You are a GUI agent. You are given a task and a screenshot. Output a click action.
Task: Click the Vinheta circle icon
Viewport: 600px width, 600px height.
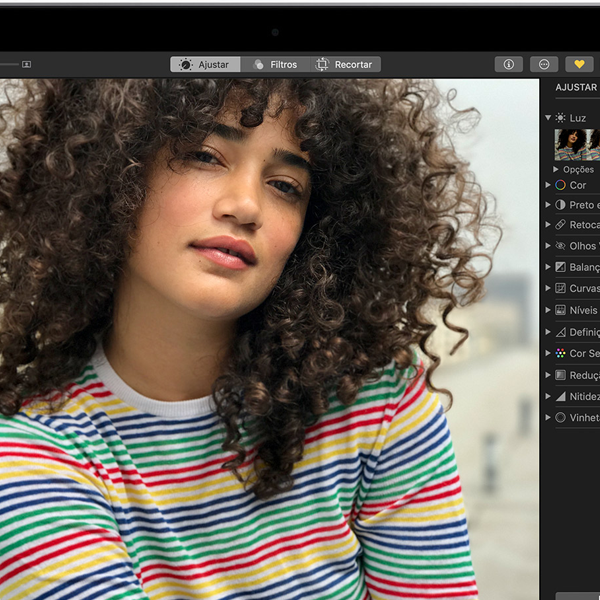(561, 417)
